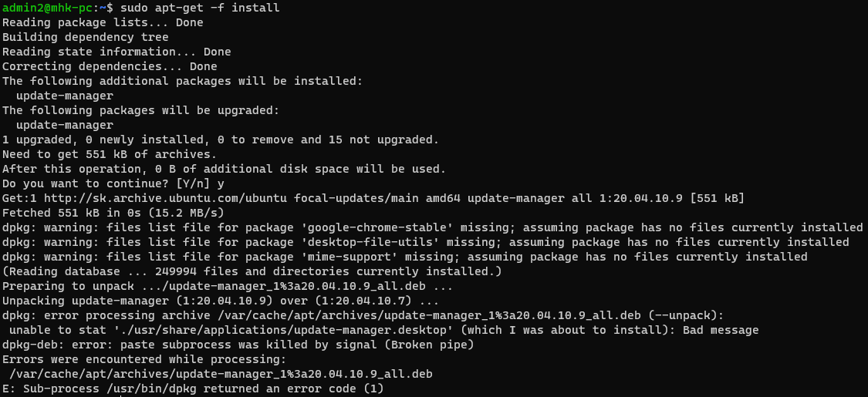868x397 pixels.
Task: Click the 'Reading package lists... Done' line
Action: (x=103, y=22)
